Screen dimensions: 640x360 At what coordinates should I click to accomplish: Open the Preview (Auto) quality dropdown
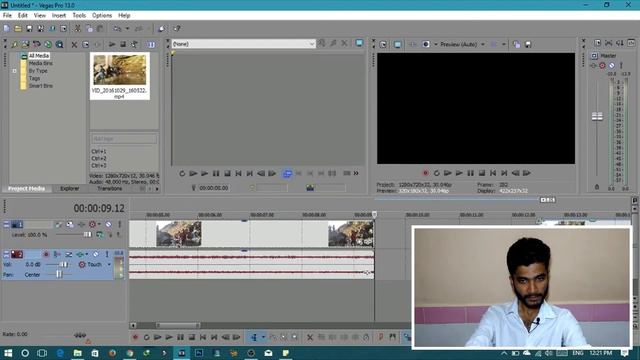483,44
